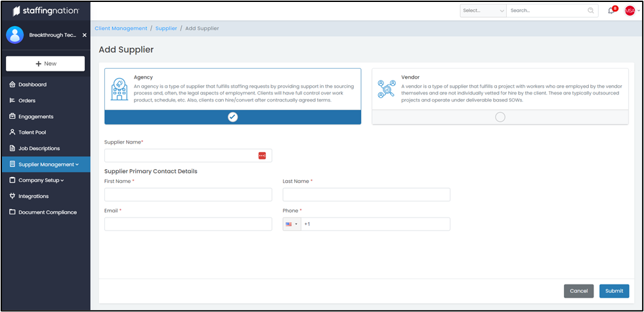
Task: Click the search magnifier icon
Action: (x=591, y=10)
